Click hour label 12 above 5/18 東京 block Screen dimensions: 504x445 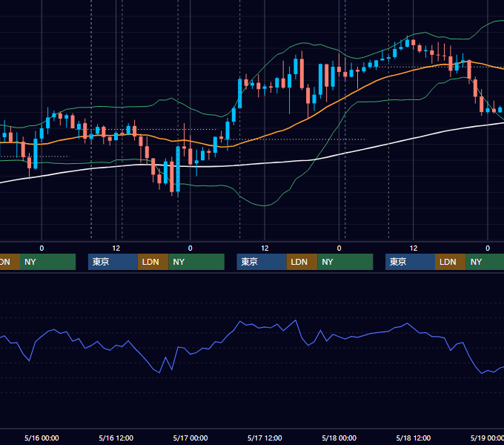coord(414,248)
